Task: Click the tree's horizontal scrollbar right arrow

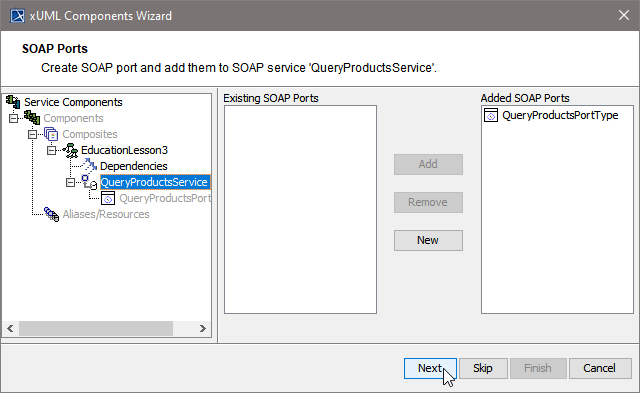Action: click(202, 329)
